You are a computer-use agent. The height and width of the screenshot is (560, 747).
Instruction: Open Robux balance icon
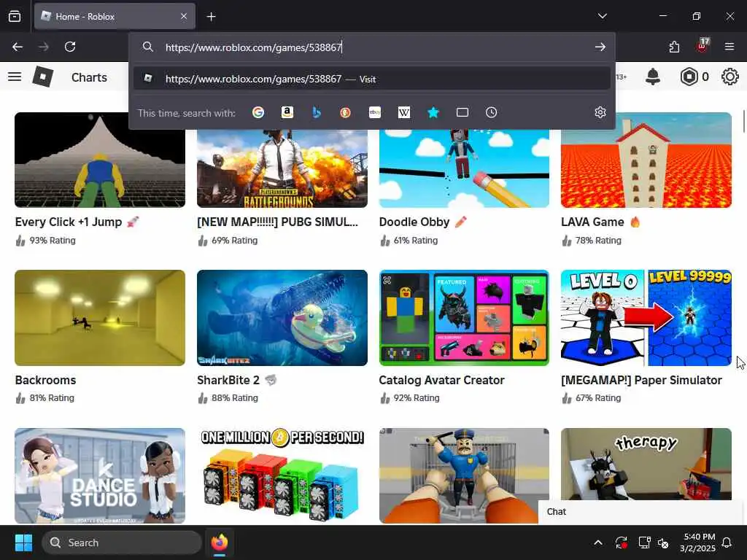click(689, 77)
